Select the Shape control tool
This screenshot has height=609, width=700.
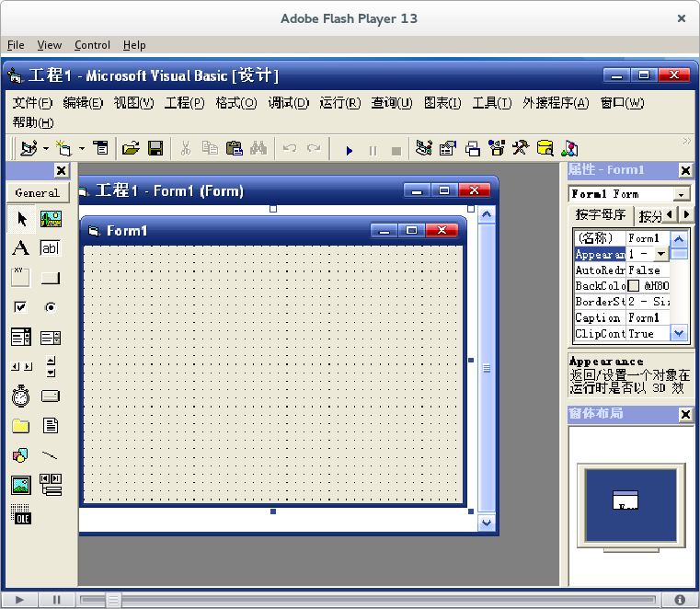20,455
